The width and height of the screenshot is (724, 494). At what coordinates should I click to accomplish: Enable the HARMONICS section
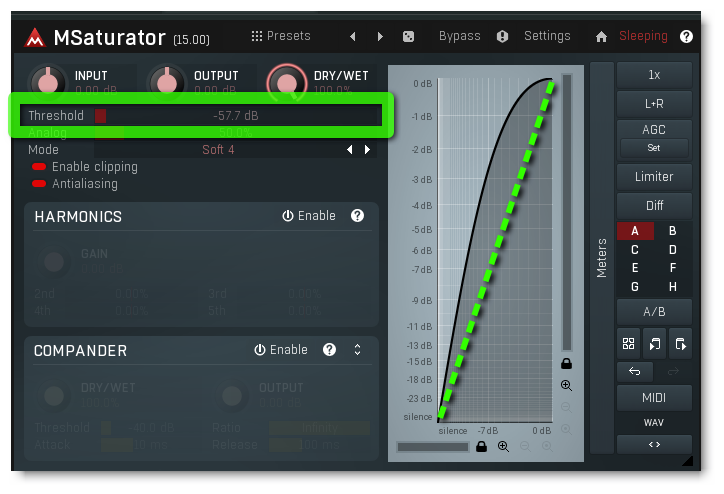point(309,216)
